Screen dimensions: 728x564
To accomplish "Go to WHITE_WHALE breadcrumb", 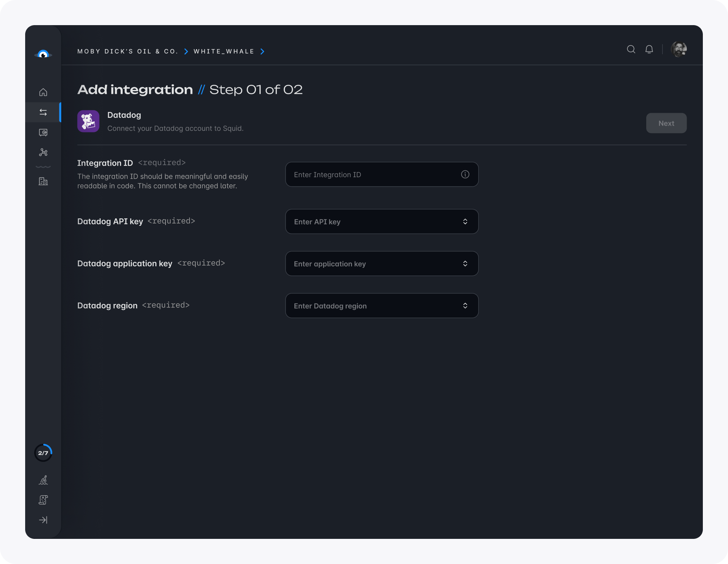I will coord(224,51).
